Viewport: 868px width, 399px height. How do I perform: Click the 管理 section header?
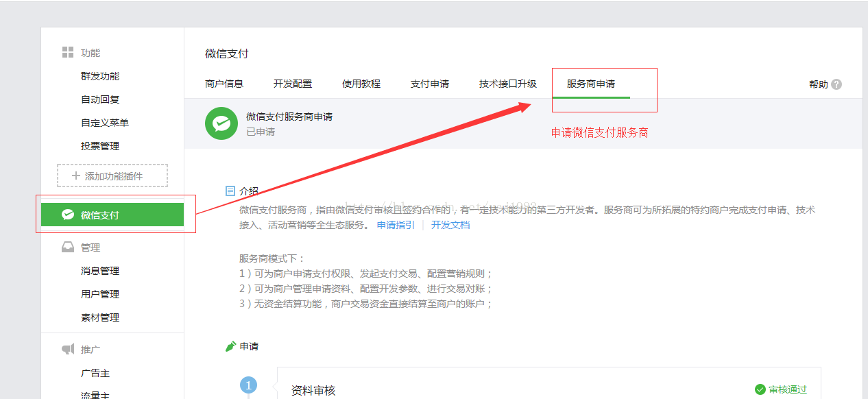click(91, 247)
